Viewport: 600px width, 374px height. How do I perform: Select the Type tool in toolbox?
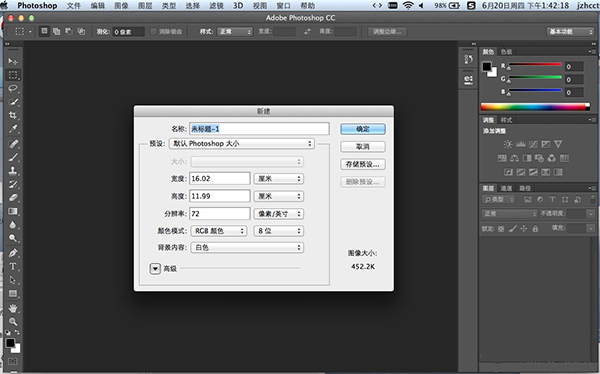pos(13,266)
